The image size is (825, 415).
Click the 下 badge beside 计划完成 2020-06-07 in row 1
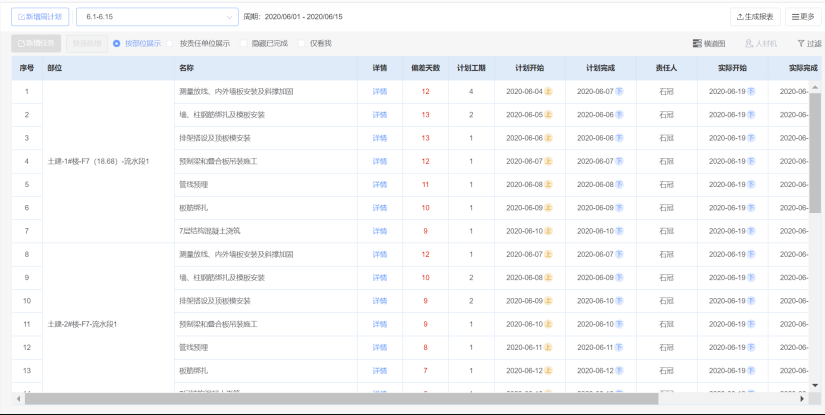[x=619, y=92]
